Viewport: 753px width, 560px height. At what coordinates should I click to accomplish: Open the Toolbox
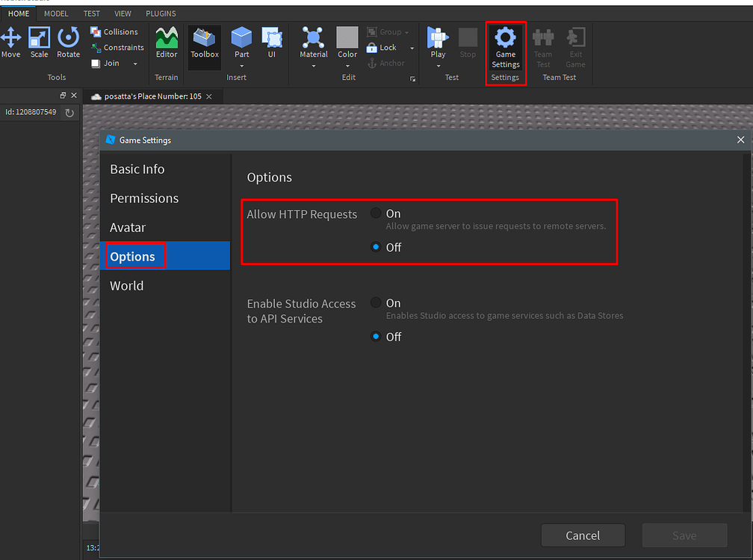pyautogui.click(x=204, y=43)
